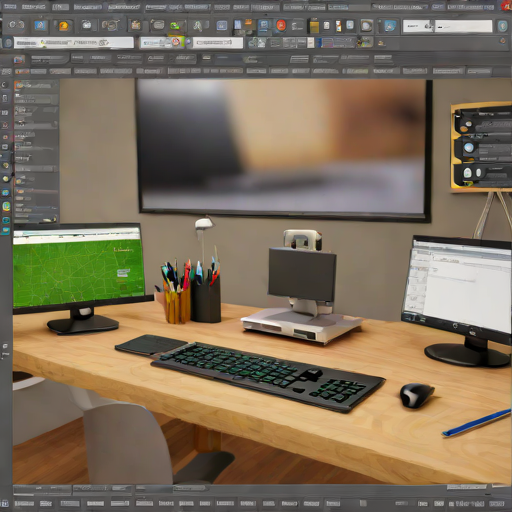Open the first menu item in top menu bar
Viewport: 512px width, 512px height.
coord(9,6)
